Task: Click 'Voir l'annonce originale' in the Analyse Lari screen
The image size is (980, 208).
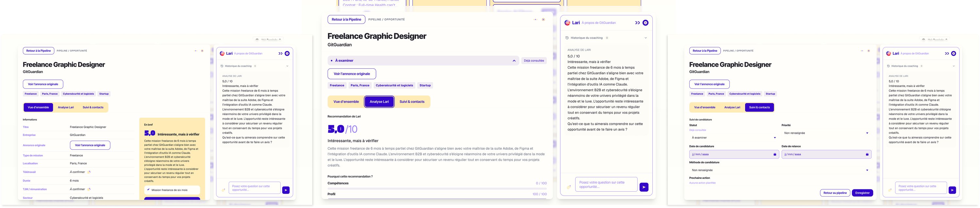Action: (352, 74)
